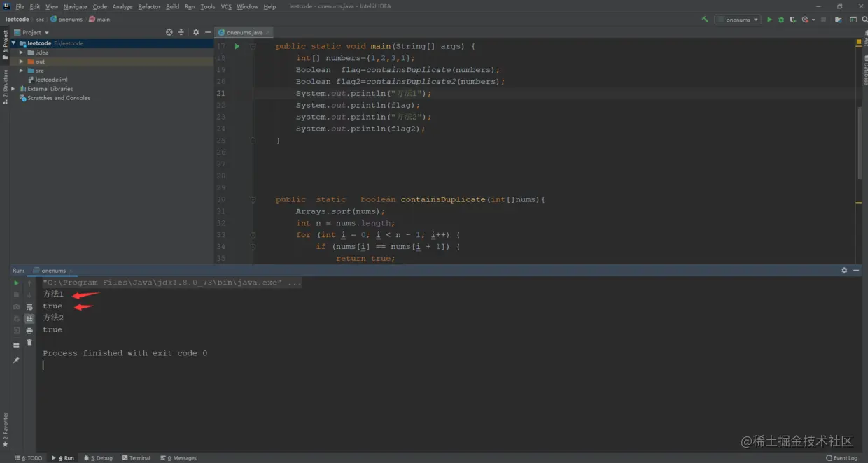Viewport: 868px width, 463px height.
Task: Open the Build menu
Action: [x=172, y=6]
